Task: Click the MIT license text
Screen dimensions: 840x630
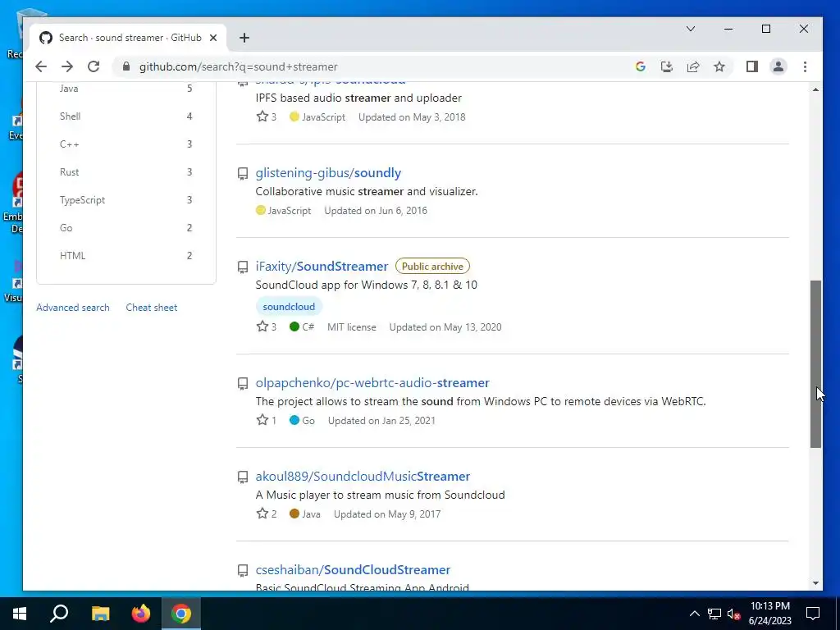Action: pyautogui.click(x=351, y=326)
